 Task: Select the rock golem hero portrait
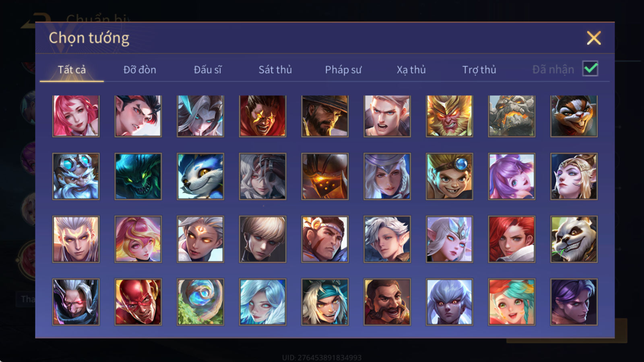[x=512, y=116]
